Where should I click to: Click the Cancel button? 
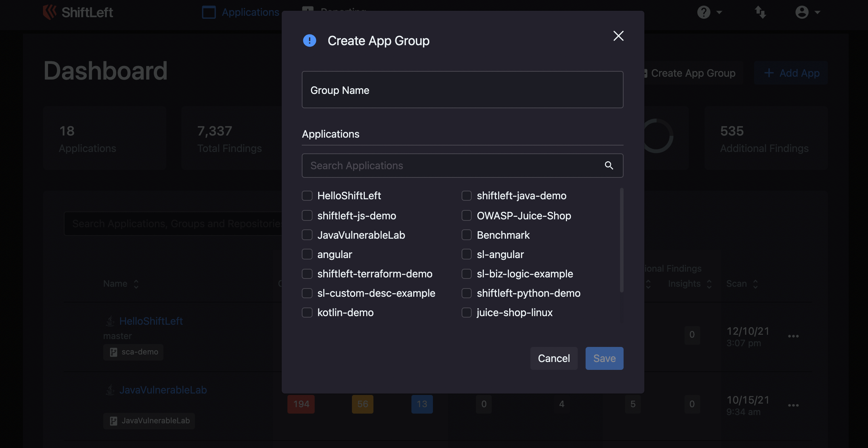554,358
